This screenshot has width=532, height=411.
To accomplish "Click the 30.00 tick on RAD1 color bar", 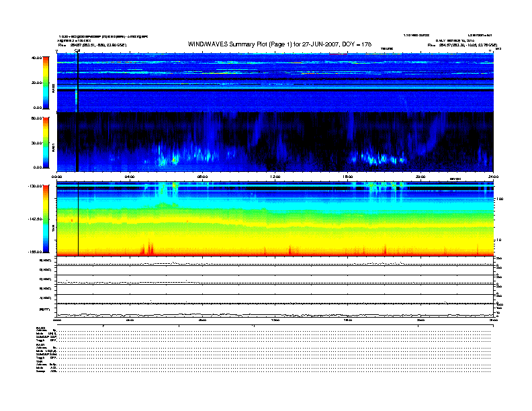I will pos(36,143).
